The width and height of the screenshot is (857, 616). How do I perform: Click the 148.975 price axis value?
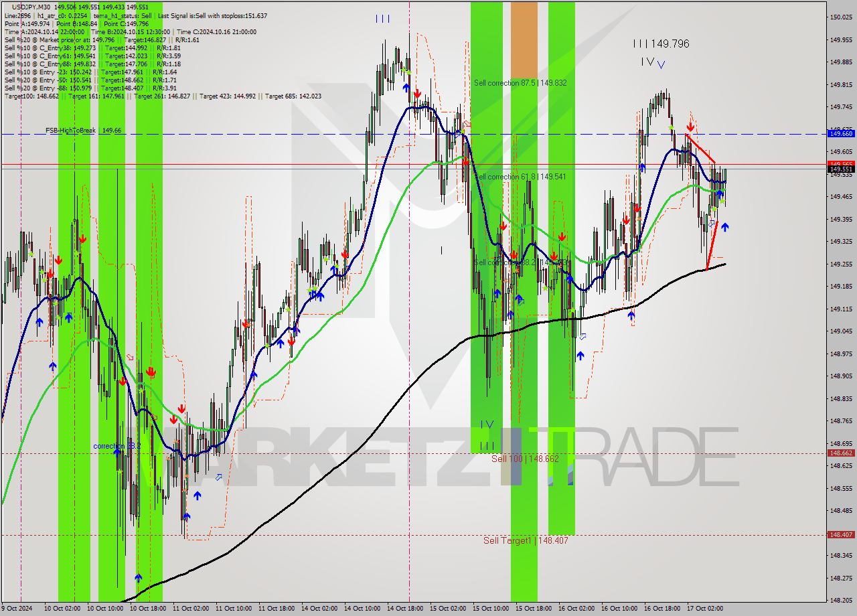pos(842,354)
